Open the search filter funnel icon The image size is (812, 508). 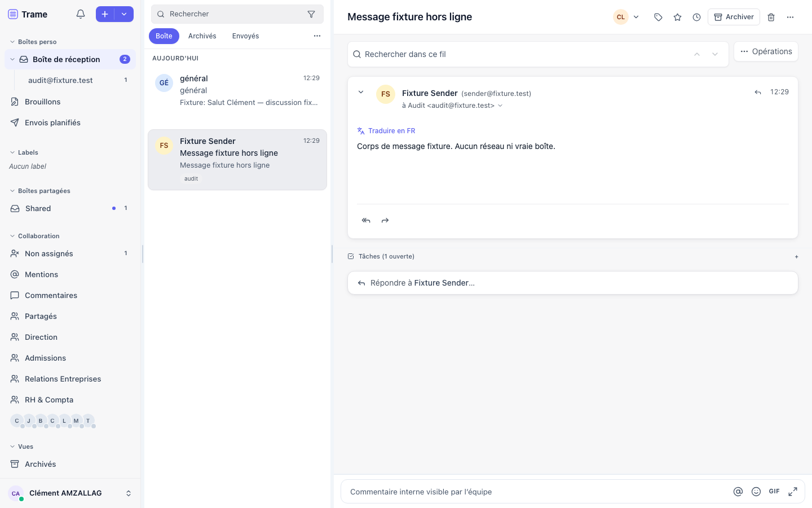311,14
